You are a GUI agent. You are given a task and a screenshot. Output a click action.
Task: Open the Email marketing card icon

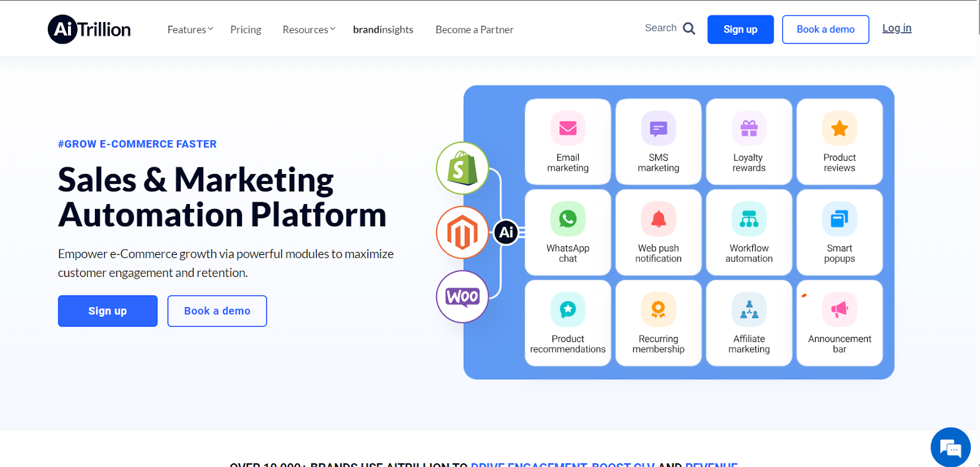(568, 128)
